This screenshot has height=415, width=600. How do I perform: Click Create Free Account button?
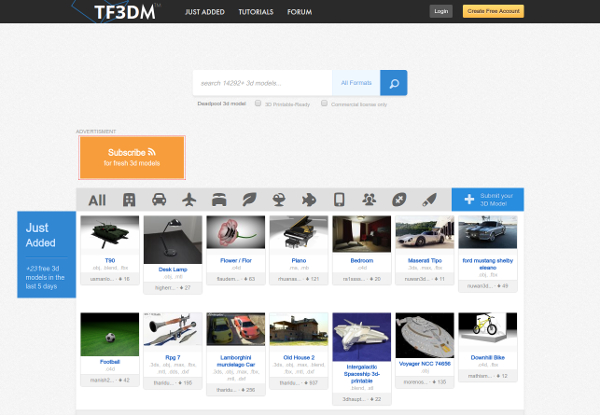493,11
